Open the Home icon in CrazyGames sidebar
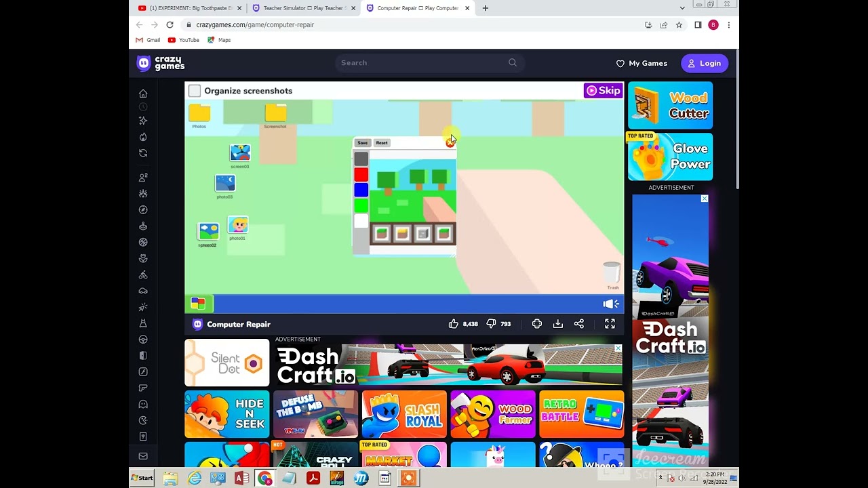Viewport: 868px width, 488px height. [x=143, y=94]
